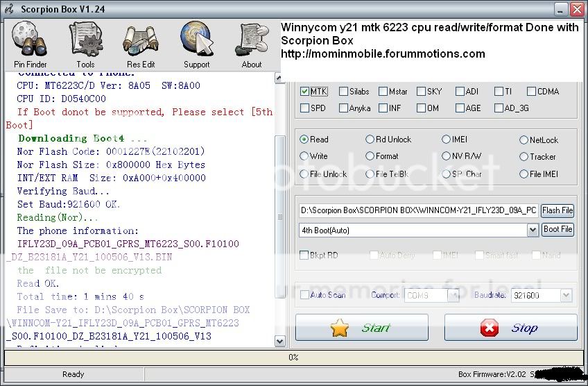
Task: Select the Read radio option
Action: [304, 140]
